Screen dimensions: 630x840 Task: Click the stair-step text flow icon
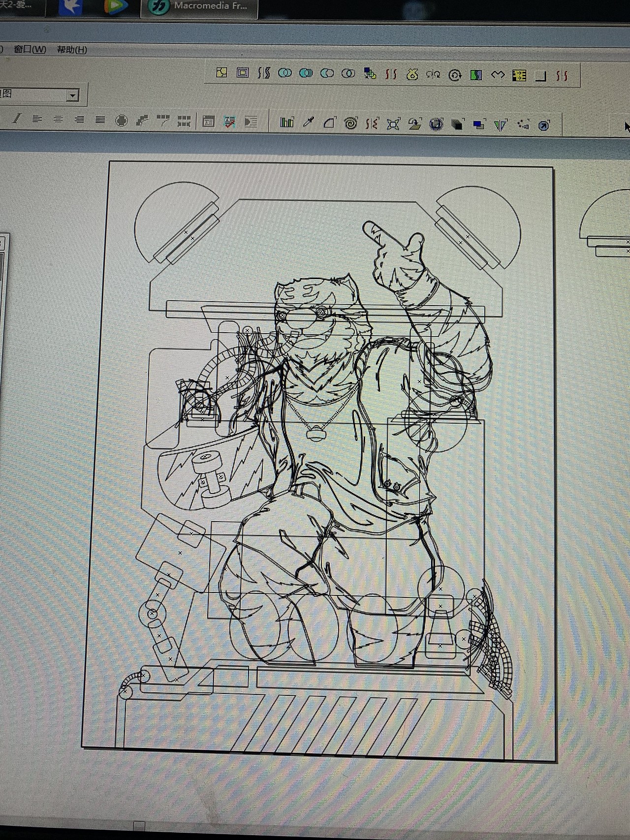tap(142, 121)
